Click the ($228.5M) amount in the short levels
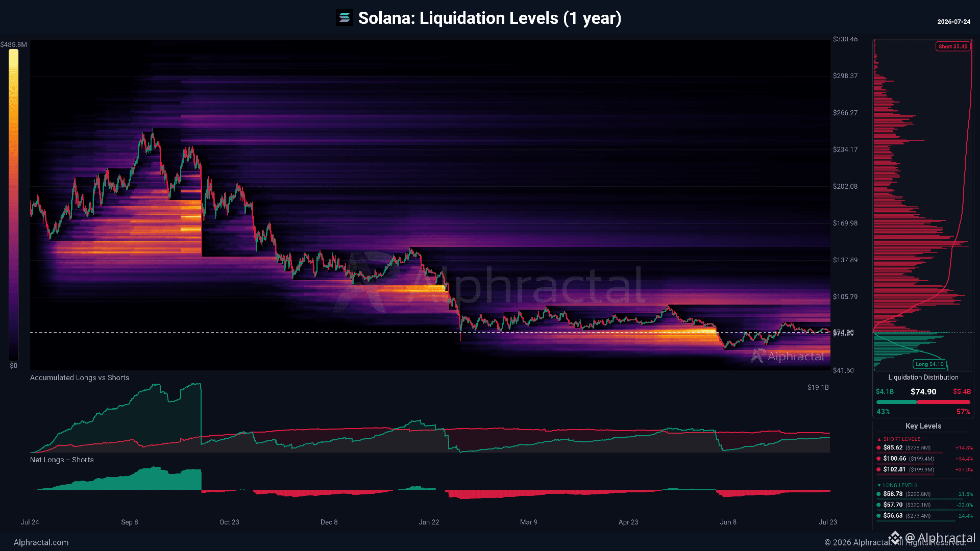 (918, 448)
